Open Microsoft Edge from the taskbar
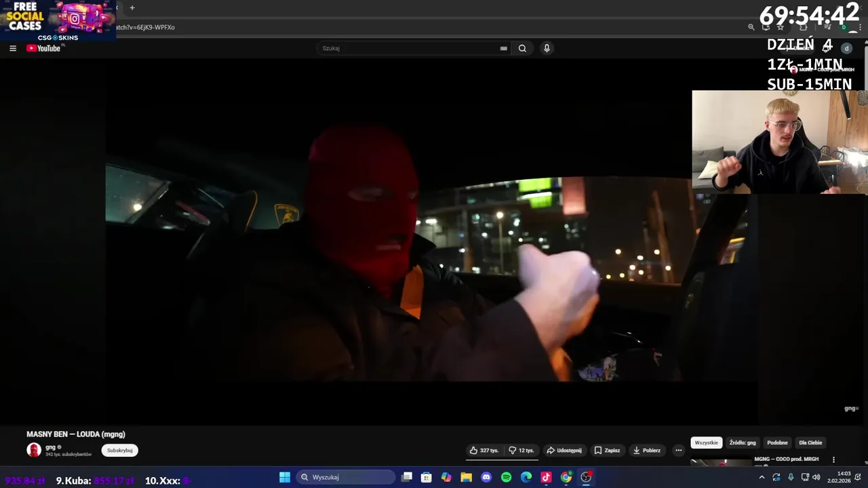 coord(526,477)
